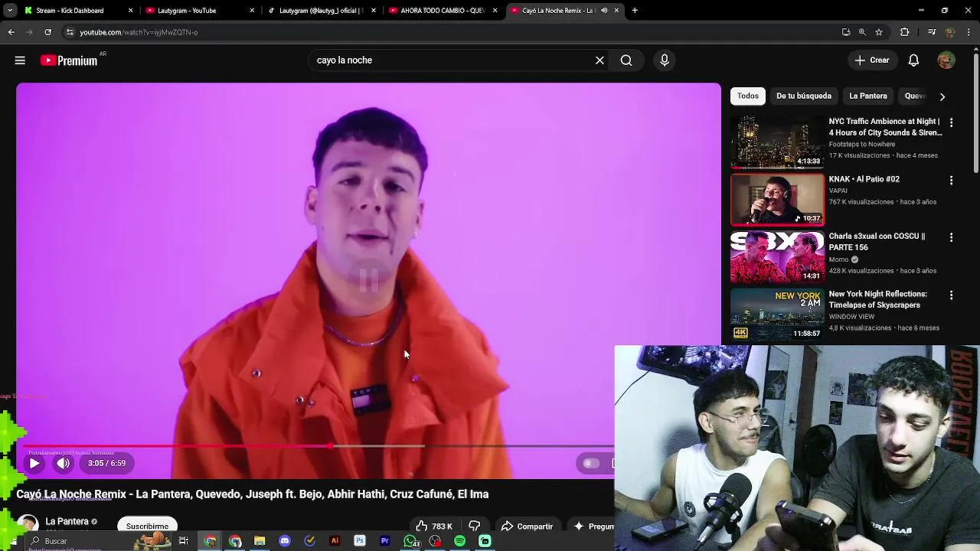Image resolution: width=980 pixels, height=551 pixels.
Task: Open Spotify from the taskbar
Action: pos(459,541)
